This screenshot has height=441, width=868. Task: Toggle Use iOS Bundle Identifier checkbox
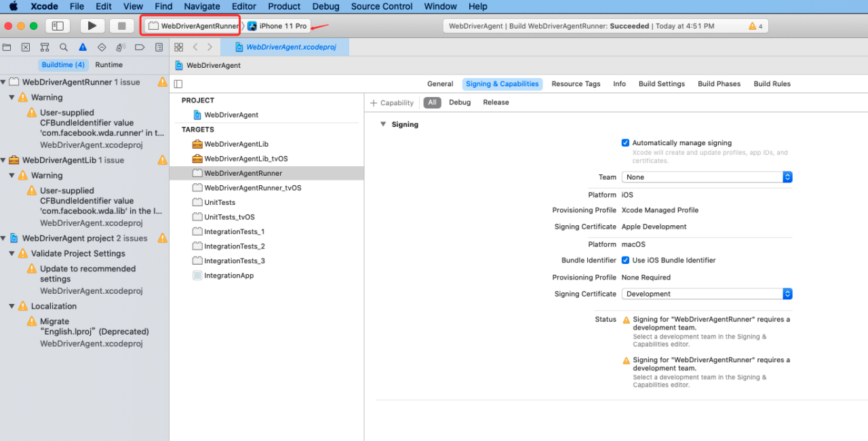click(625, 261)
